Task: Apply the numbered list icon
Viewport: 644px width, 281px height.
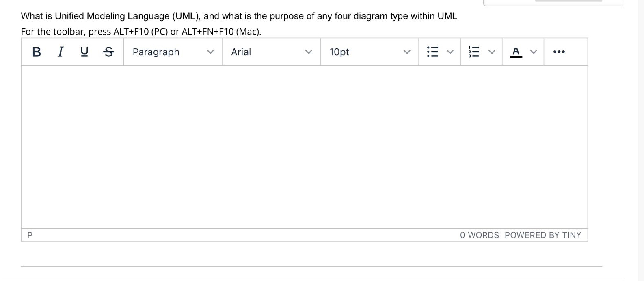Action: tap(473, 52)
